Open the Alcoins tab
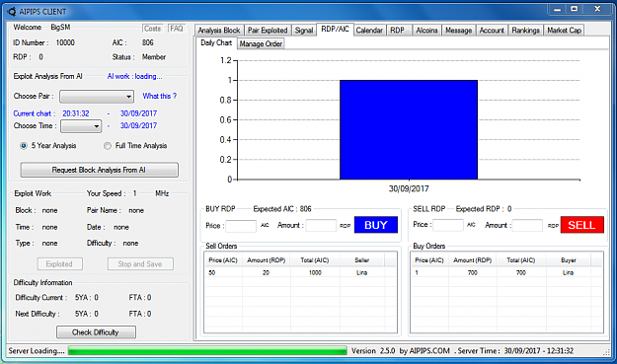This screenshot has width=617, height=364. [x=426, y=31]
